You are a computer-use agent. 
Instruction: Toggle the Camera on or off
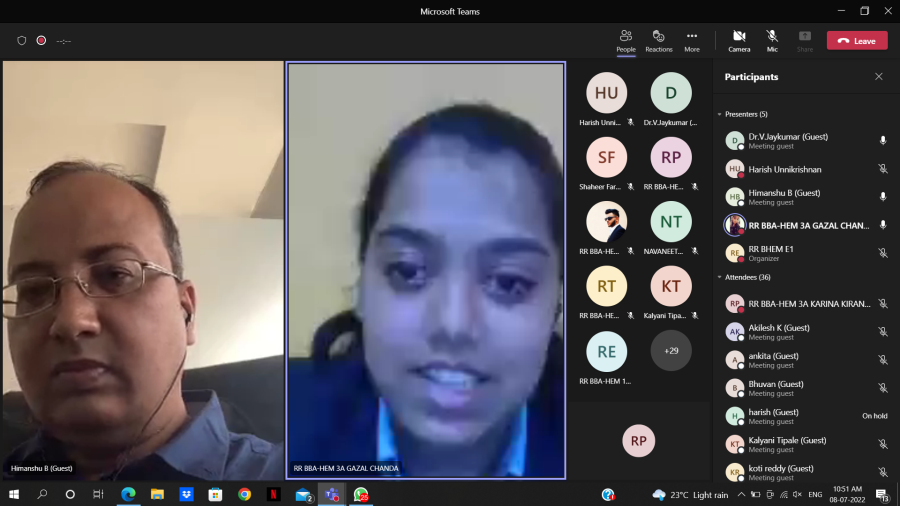click(739, 40)
